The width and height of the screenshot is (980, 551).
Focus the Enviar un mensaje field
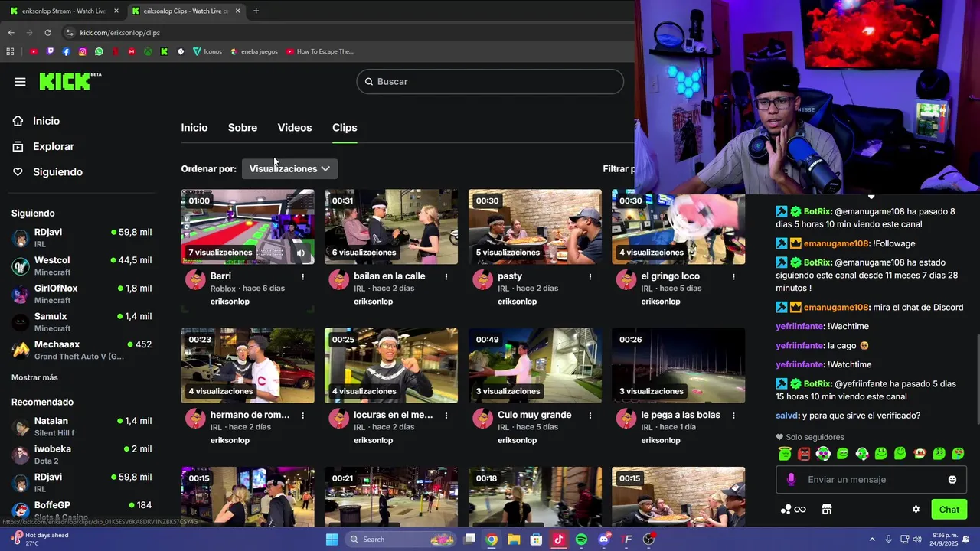(871, 480)
